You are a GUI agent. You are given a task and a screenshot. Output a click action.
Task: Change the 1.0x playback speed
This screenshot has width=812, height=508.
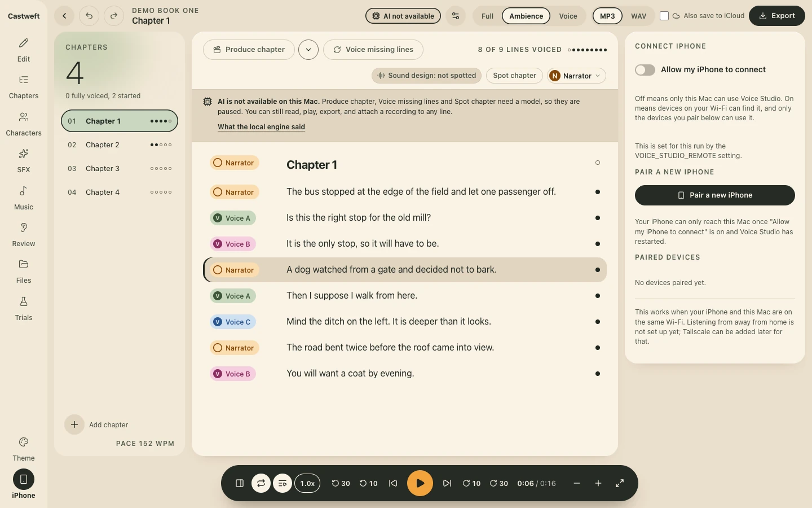pyautogui.click(x=307, y=483)
